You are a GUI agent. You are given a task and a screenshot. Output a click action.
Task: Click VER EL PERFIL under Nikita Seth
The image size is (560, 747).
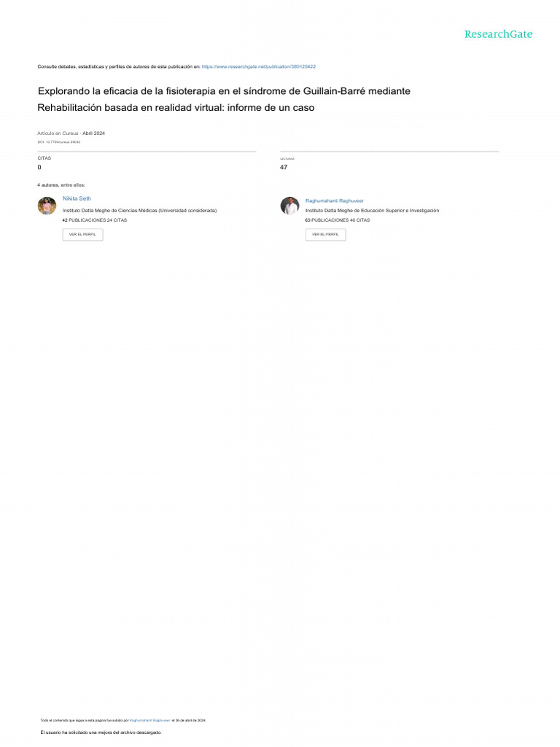coord(83,234)
